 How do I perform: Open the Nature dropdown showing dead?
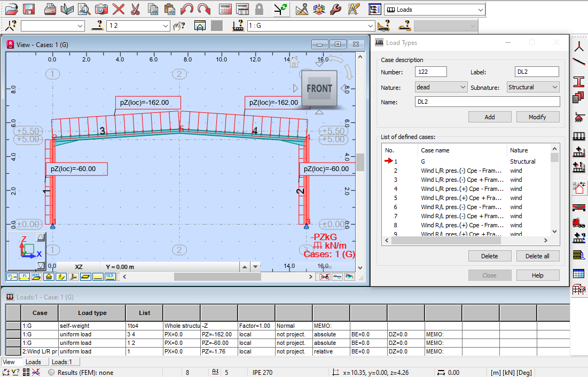(x=441, y=87)
